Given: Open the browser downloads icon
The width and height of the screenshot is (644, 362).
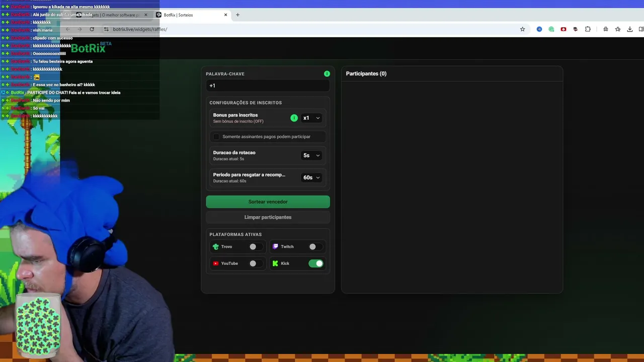Looking at the screenshot, I should [630, 29].
